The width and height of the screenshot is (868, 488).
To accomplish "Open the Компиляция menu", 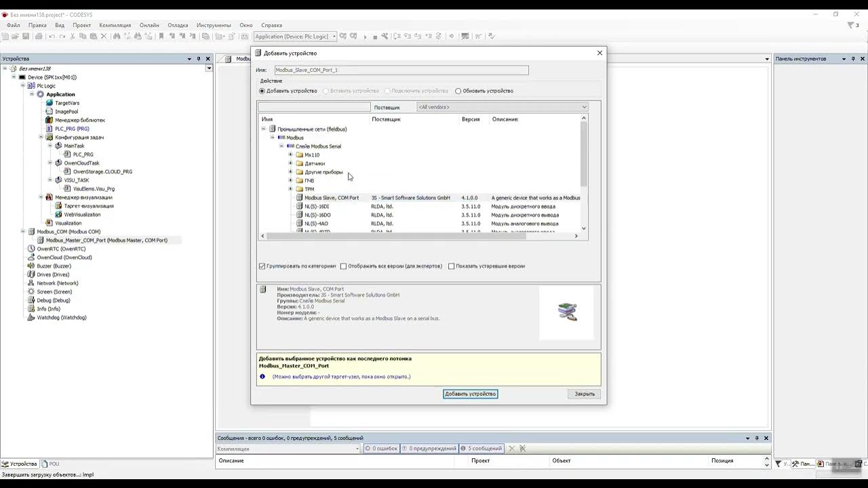I will (x=115, y=25).
